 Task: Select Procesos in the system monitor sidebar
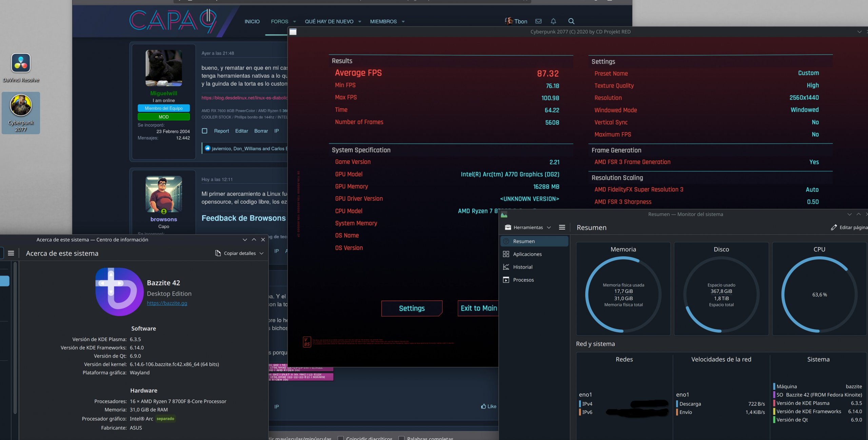pyautogui.click(x=523, y=280)
